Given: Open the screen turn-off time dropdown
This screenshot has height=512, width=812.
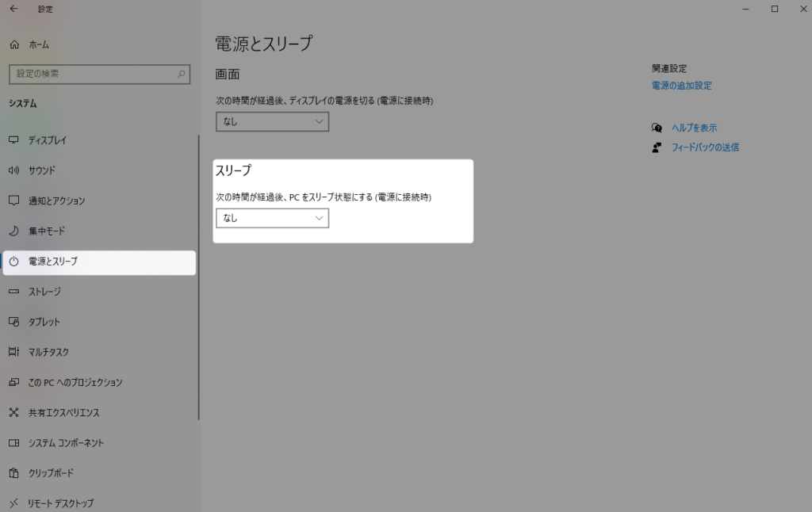Looking at the screenshot, I should (x=272, y=122).
